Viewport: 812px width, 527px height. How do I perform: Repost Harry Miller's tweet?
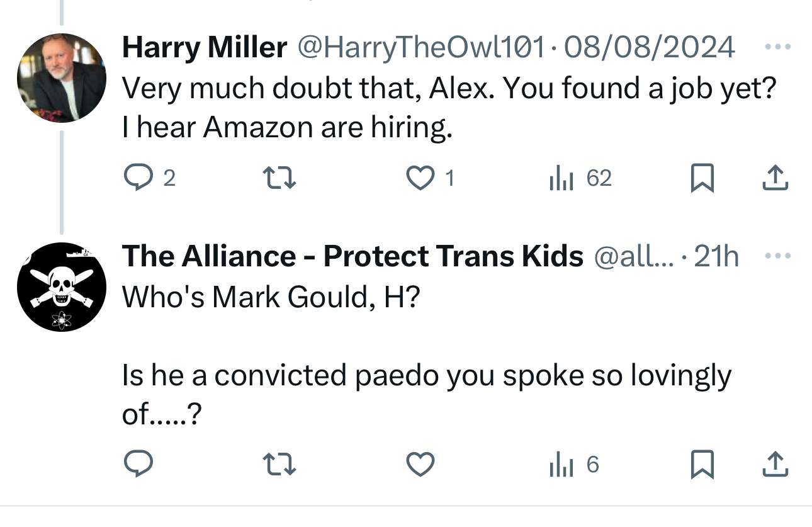point(279,178)
